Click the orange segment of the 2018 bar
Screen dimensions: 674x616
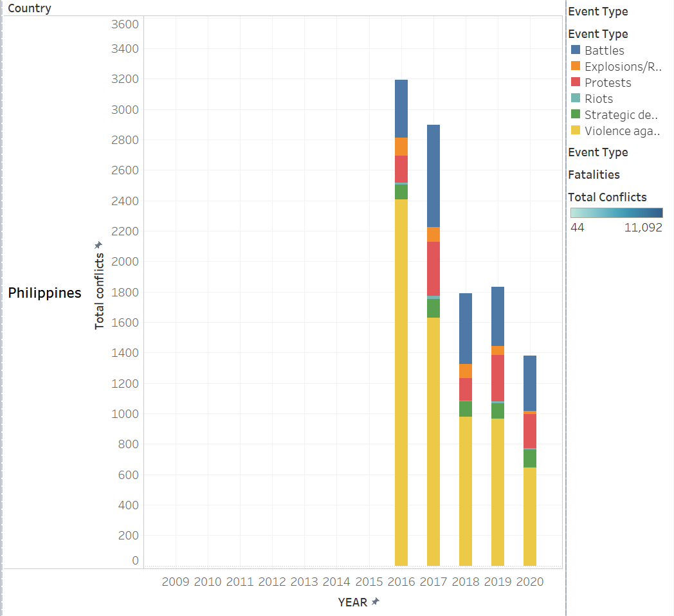465,370
